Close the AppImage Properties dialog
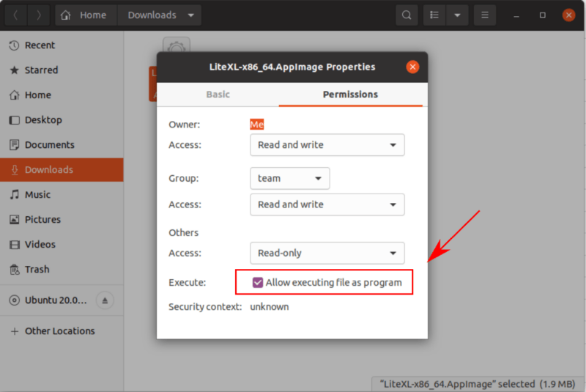The width and height of the screenshot is (586, 392). (412, 67)
